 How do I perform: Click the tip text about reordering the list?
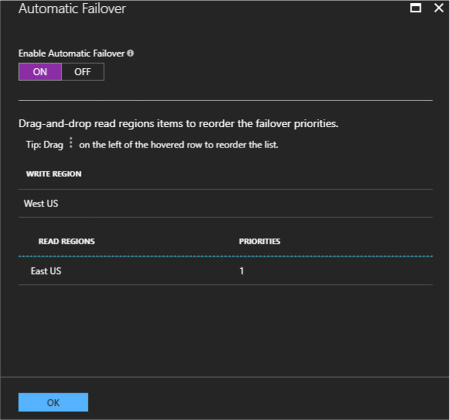(x=179, y=145)
